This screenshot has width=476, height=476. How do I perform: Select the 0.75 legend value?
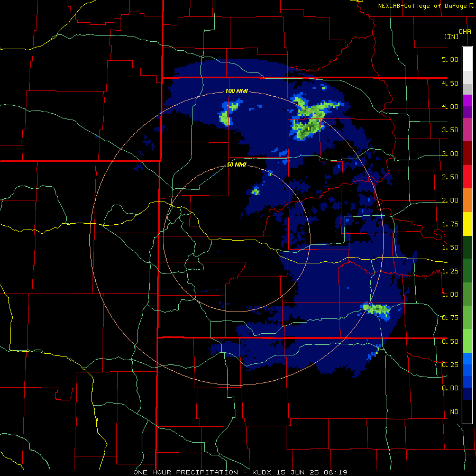point(450,318)
